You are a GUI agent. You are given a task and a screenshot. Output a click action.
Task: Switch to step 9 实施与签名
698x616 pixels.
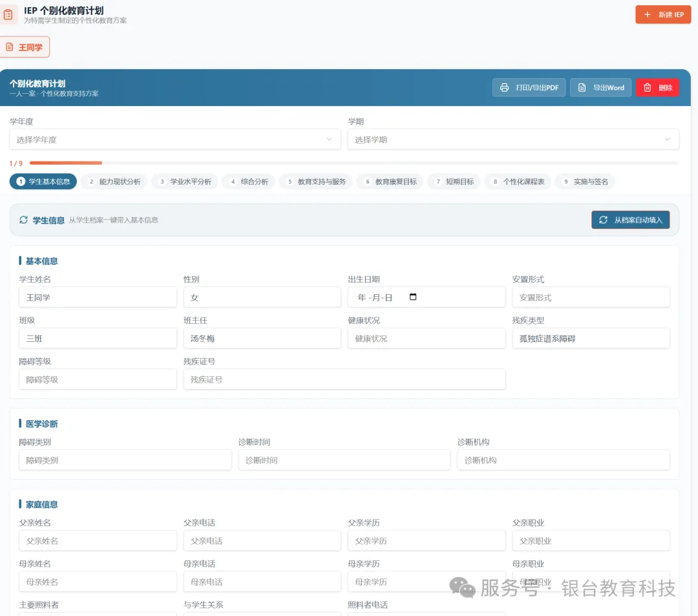pos(586,182)
